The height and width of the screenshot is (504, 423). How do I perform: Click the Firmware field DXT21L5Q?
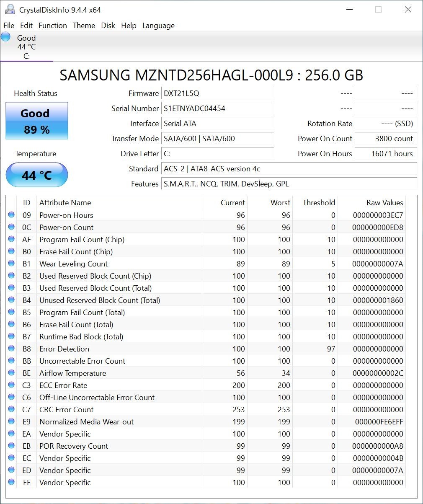coord(218,93)
